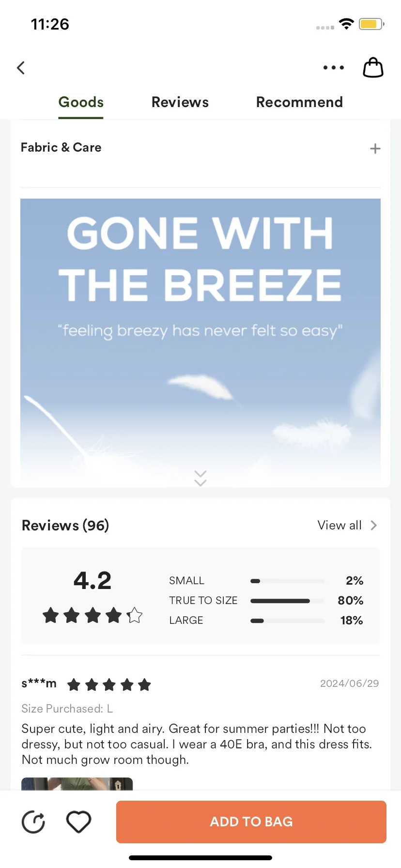Add item to wishlist with heart icon
This screenshot has height=868, width=401.
78,822
